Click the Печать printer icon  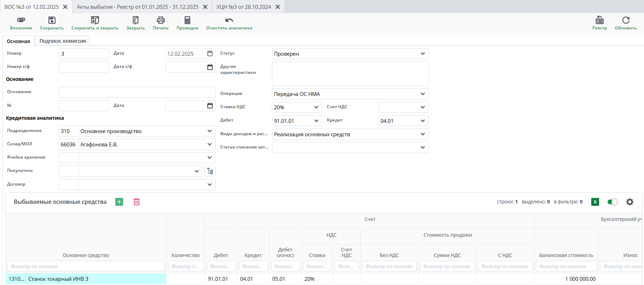tap(161, 20)
